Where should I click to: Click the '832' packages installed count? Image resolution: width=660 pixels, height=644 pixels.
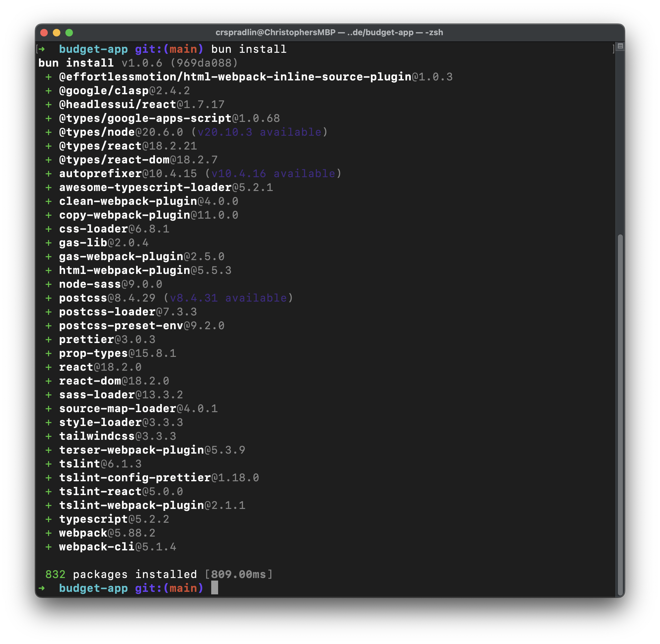point(55,574)
